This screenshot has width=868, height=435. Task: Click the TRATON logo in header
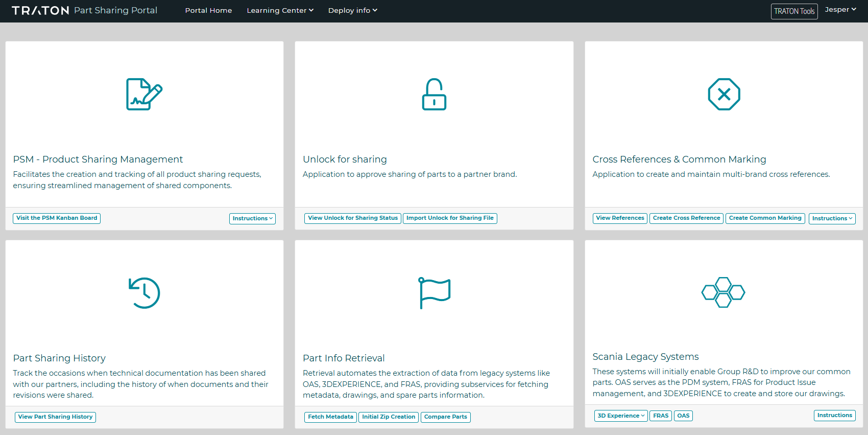point(40,11)
